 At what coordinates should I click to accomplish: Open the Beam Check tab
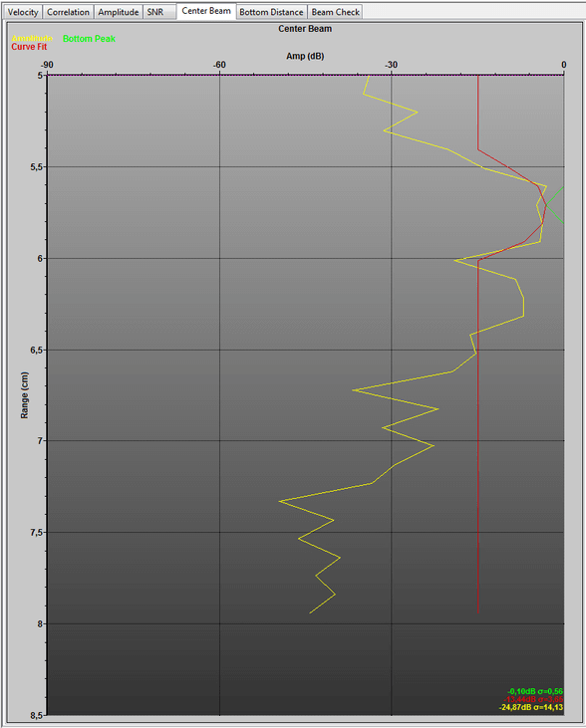click(336, 12)
